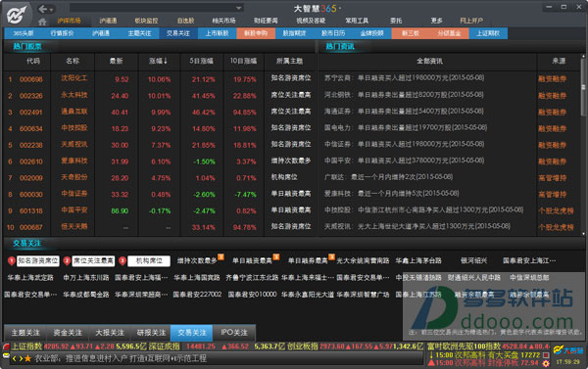Select the 席位关注最高 tag box
This screenshot has height=369, width=588.
pos(93,260)
